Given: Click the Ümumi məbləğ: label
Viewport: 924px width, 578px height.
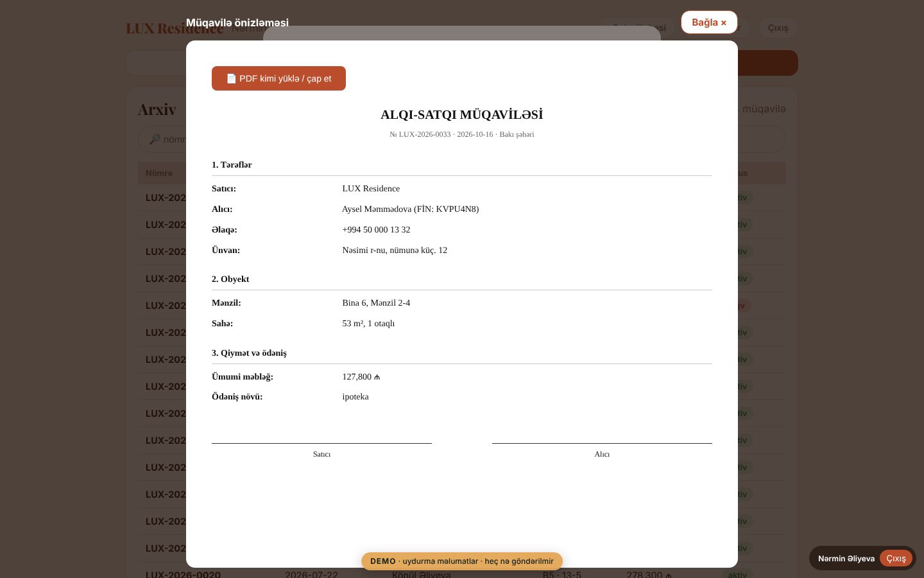Looking at the screenshot, I should pos(243,376).
